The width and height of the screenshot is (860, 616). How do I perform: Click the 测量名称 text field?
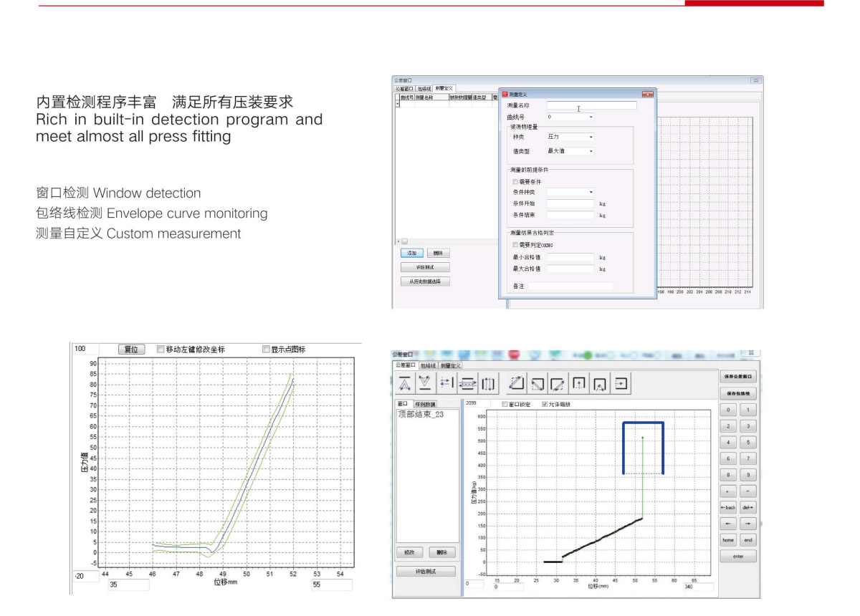(591, 105)
